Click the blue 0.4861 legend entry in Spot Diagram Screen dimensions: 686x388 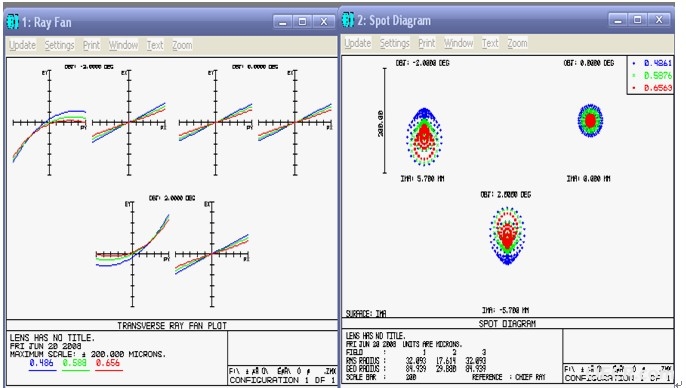[653, 63]
